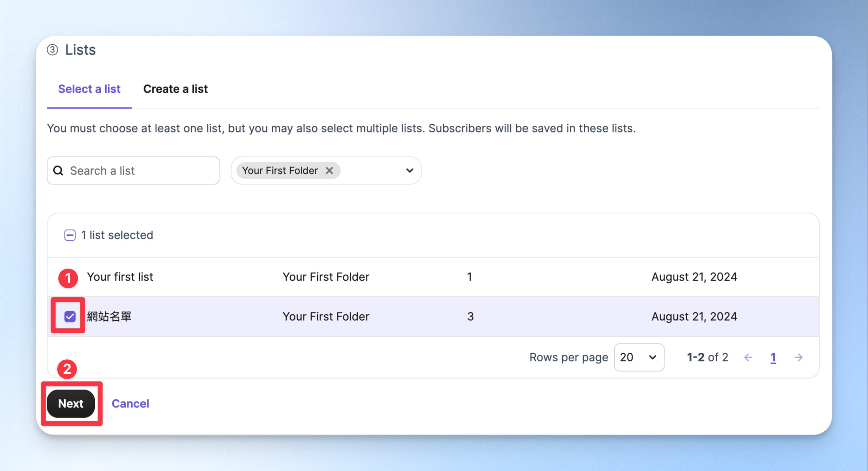Click the step 3 circle icon
Image resolution: width=868 pixels, height=471 pixels.
point(53,50)
